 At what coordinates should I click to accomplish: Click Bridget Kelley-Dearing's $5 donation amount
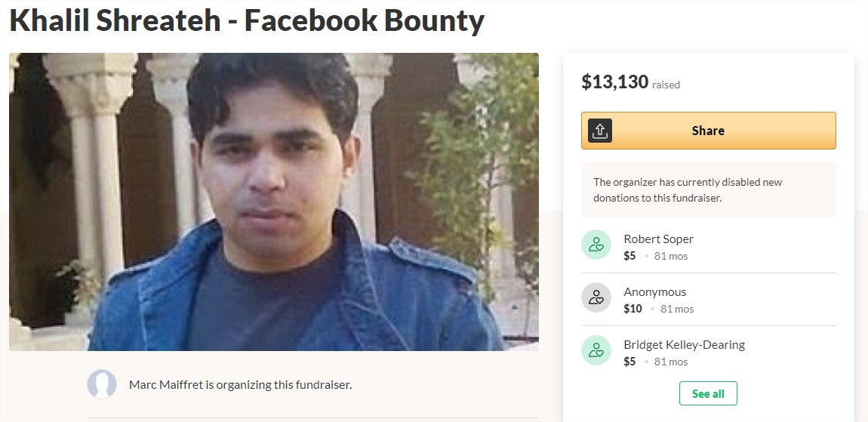pos(629,362)
